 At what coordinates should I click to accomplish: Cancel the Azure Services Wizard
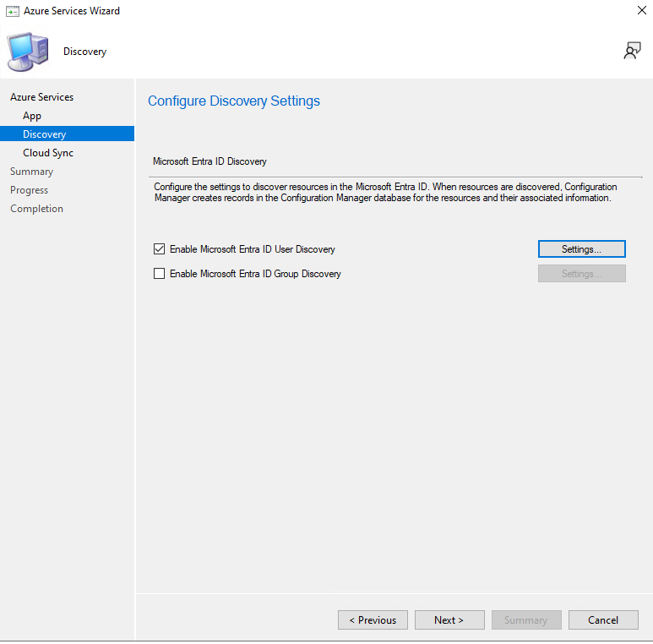602,620
